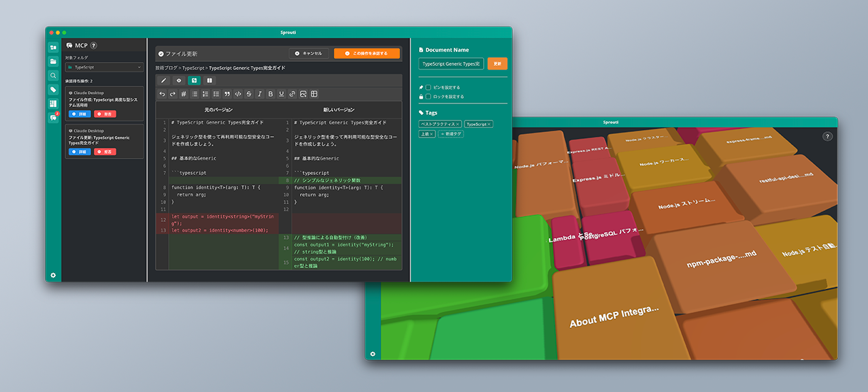The height and width of the screenshot is (392, 868).
Task: Click the heading hash icon in the toolbar
Action: point(184,94)
